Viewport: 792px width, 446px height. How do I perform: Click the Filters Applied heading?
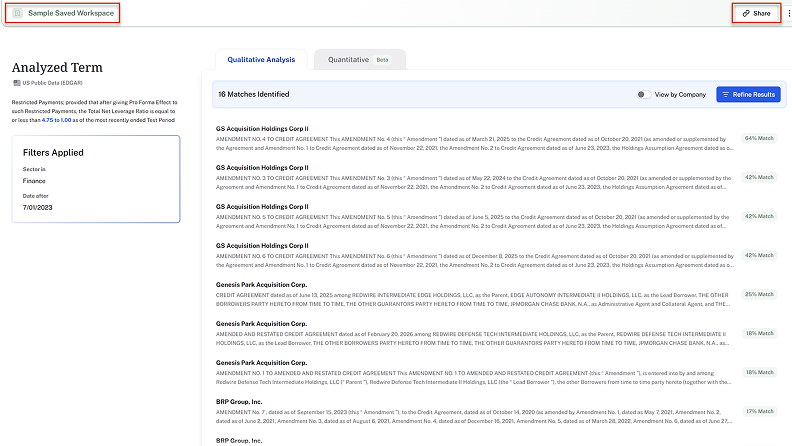coord(53,153)
